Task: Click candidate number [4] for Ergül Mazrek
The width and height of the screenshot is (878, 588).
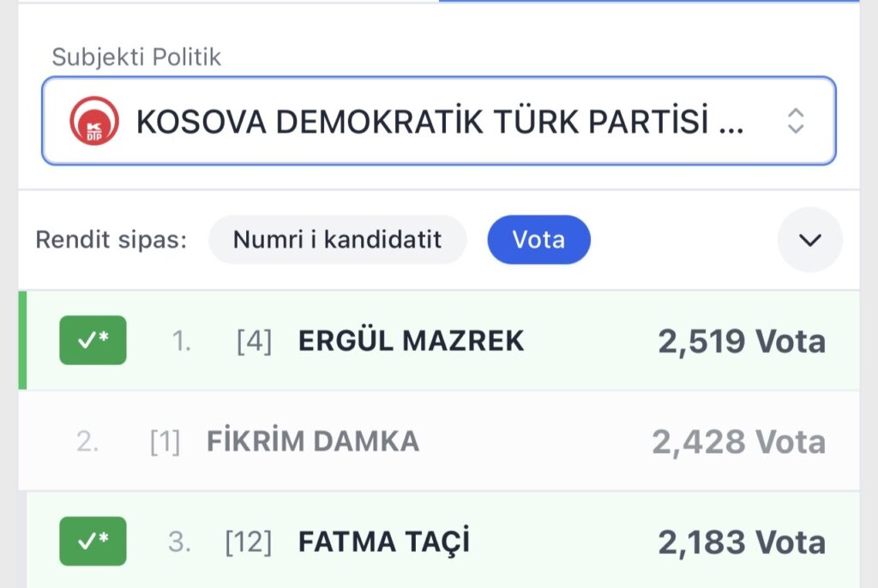Action: [254, 341]
